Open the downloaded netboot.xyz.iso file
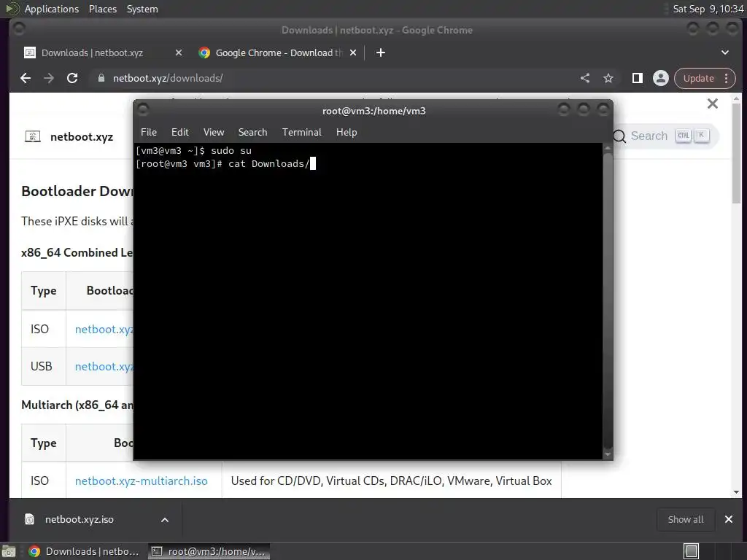Screen dimensions: 747x560 click(x=79, y=519)
